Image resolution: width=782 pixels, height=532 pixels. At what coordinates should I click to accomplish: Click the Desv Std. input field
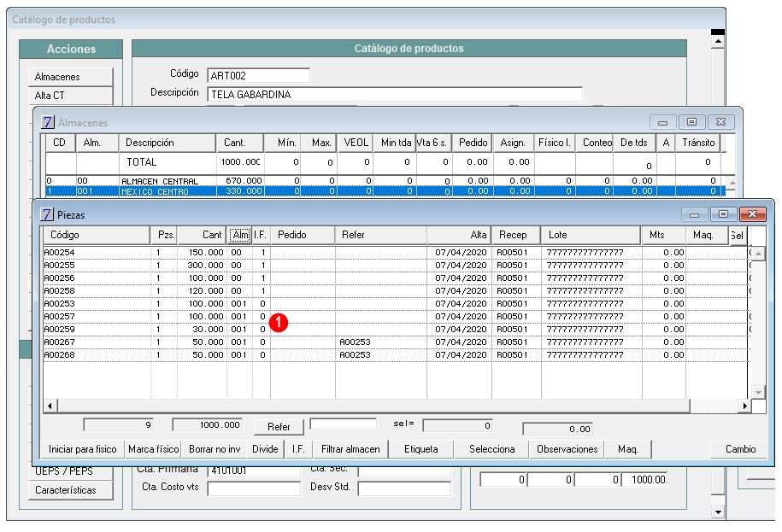tap(404, 489)
